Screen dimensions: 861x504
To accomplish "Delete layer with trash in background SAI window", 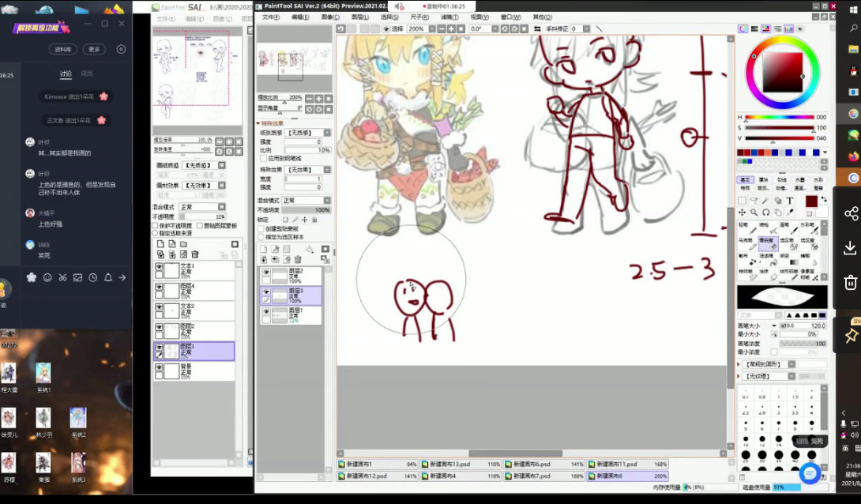I will [195, 254].
